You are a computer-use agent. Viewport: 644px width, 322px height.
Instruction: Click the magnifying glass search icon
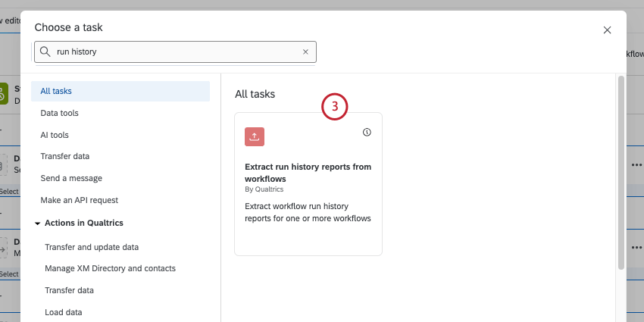45,52
